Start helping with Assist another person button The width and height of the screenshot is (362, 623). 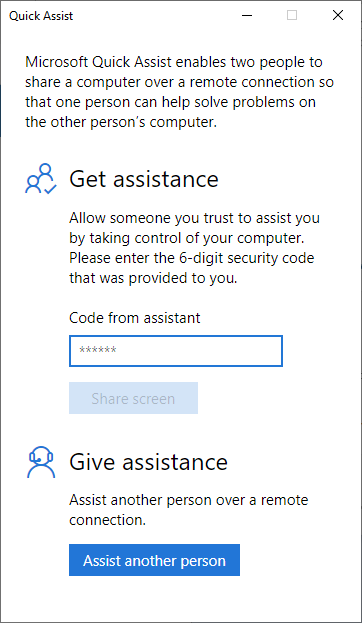[154, 560]
